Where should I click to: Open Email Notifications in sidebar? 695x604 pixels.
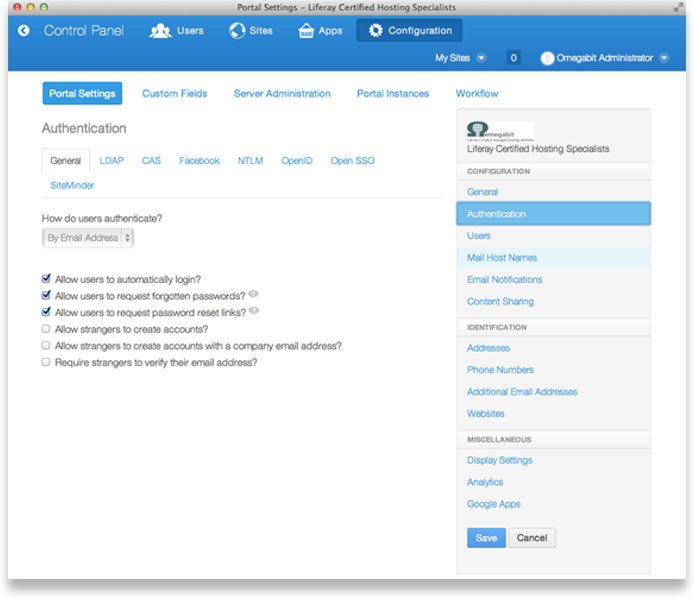504,280
